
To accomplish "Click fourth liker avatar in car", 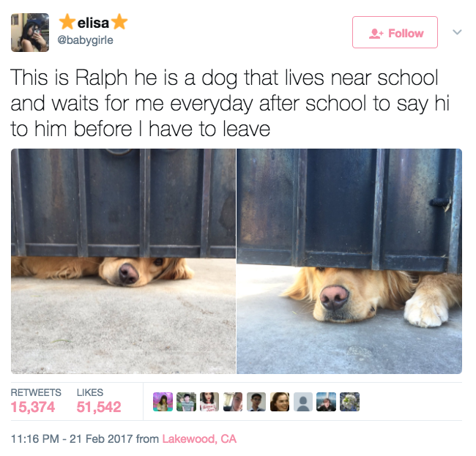I will [x=233, y=402].
